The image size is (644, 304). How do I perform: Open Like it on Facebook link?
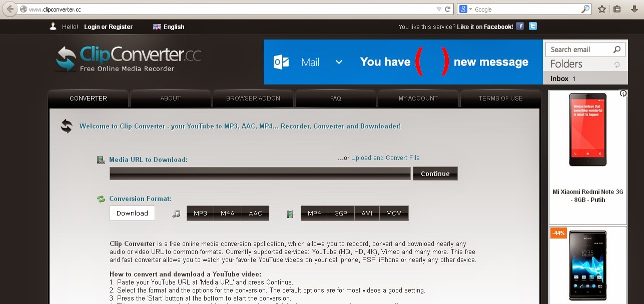(485, 27)
